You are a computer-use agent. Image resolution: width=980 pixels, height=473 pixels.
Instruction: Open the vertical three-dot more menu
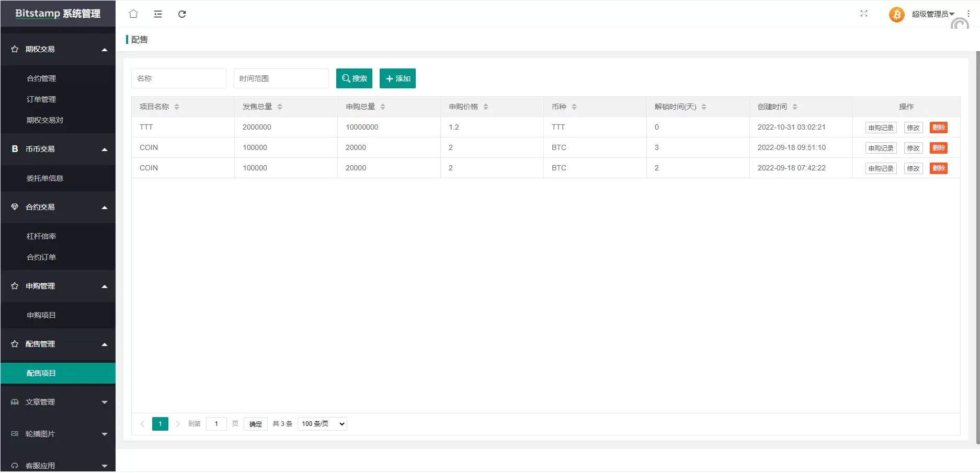[968, 14]
